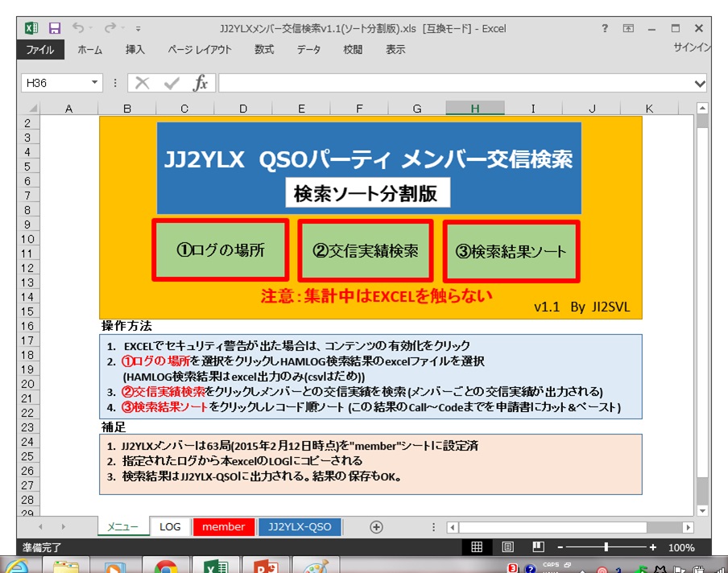The width and height of the screenshot is (728, 573).
Task: Switch to the member sheet tab
Action: click(x=223, y=527)
